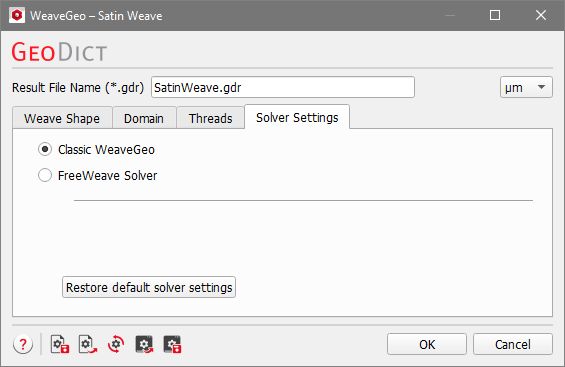Switch to the Weave Shape tab

coord(62,118)
